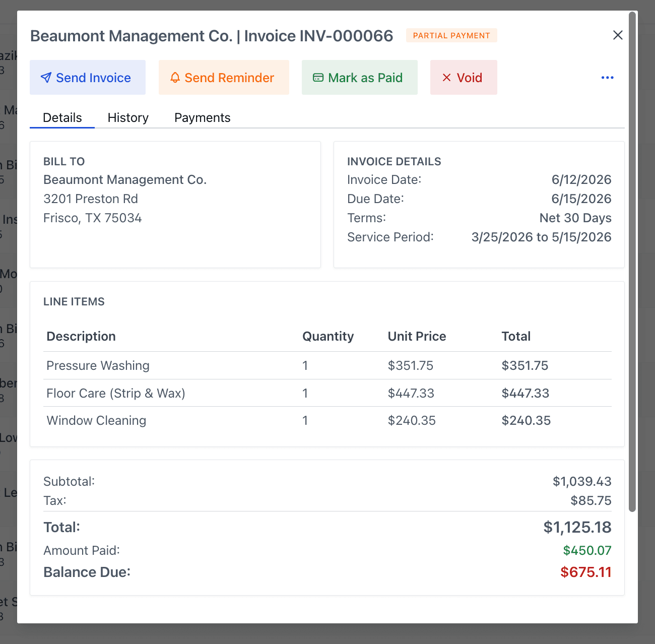This screenshot has height=644, width=655.
Task: Click the Floor Care row total $447.33
Action: 526,393
